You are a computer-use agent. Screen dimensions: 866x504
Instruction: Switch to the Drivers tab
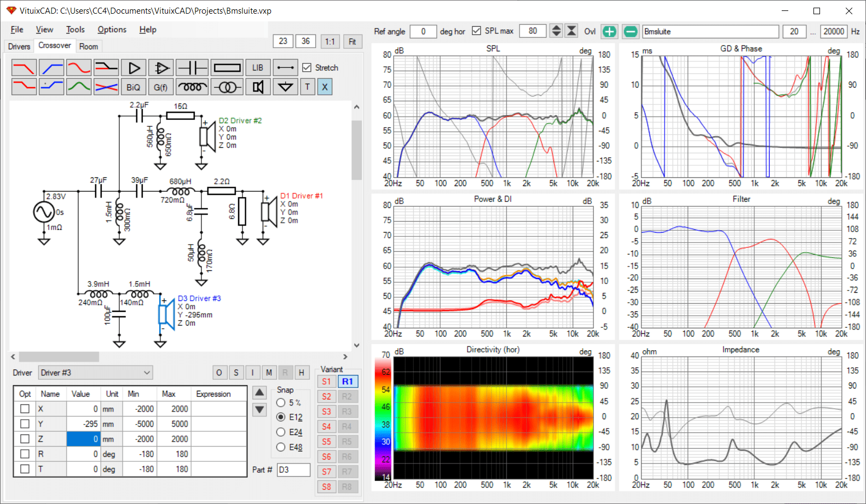point(19,47)
